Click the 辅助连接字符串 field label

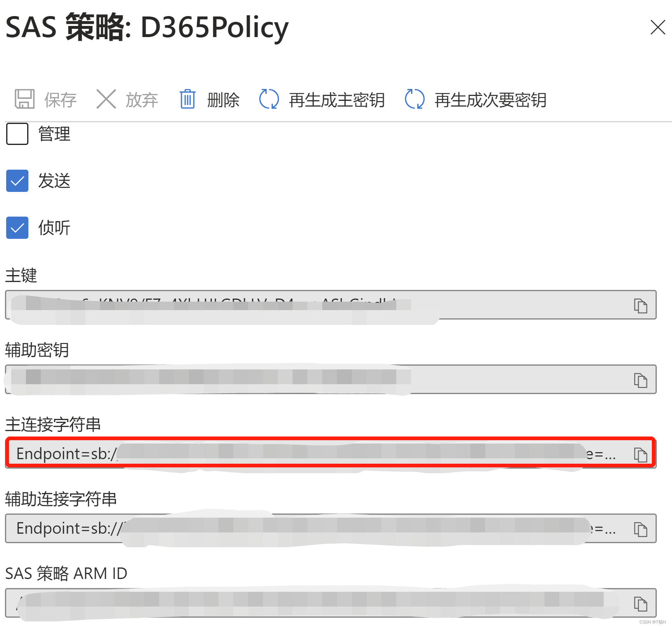point(61,499)
